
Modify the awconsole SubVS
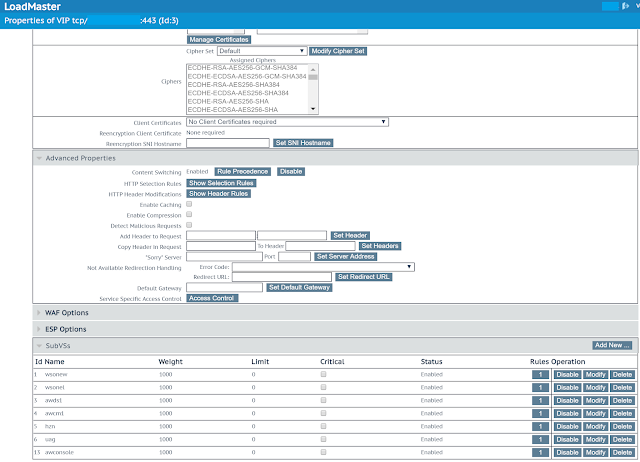coord(595,453)
